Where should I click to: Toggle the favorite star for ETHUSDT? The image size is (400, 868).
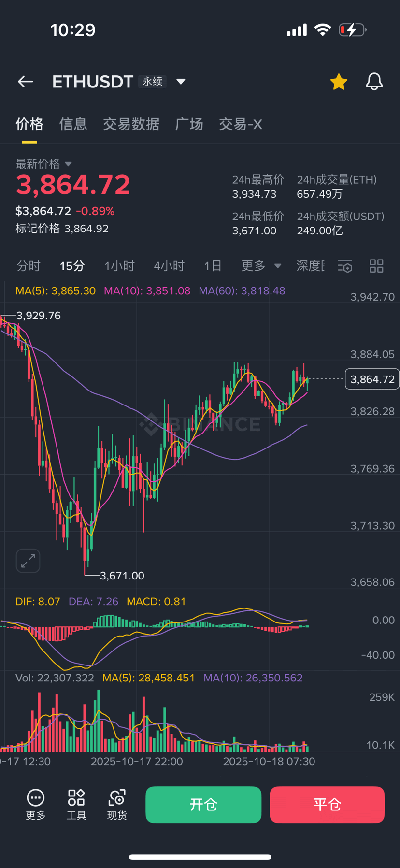[x=339, y=82]
